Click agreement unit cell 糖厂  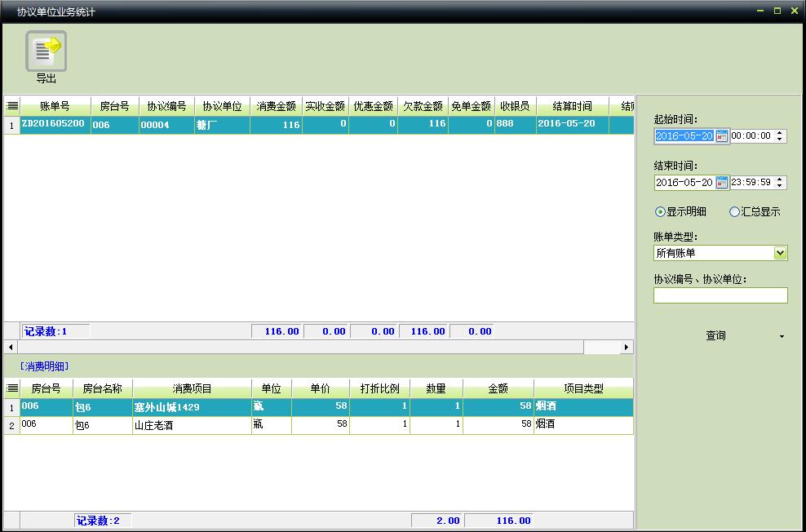coord(222,125)
